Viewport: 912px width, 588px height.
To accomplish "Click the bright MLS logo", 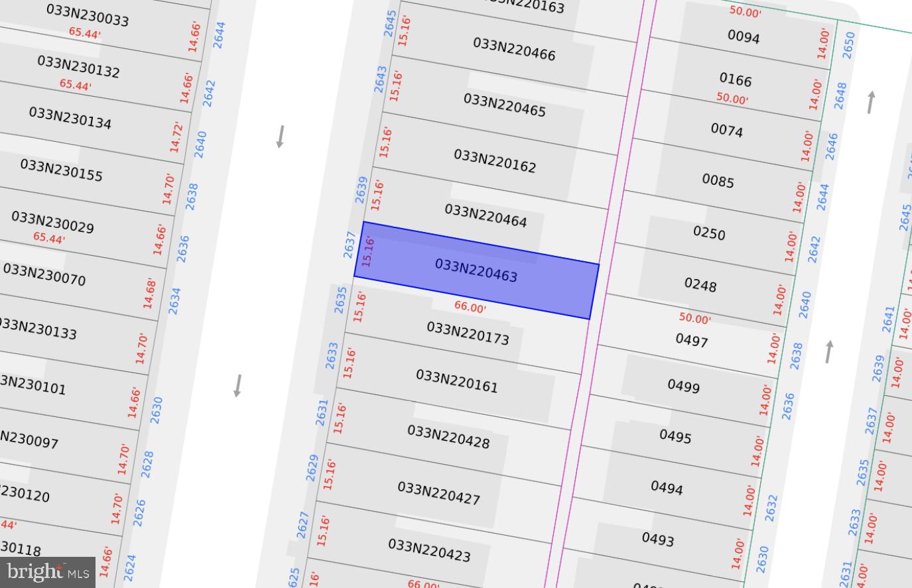I will [x=48, y=572].
